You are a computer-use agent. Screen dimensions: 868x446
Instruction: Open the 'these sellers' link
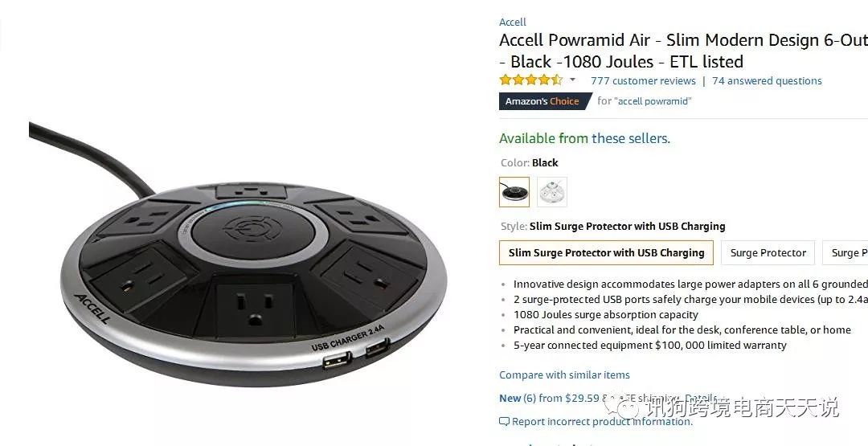[630, 138]
